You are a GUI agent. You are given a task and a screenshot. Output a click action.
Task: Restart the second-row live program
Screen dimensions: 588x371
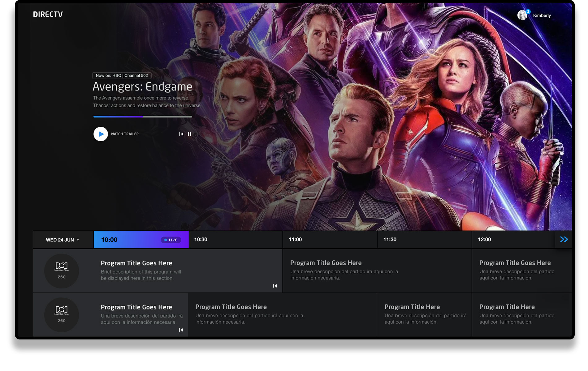(181, 330)
